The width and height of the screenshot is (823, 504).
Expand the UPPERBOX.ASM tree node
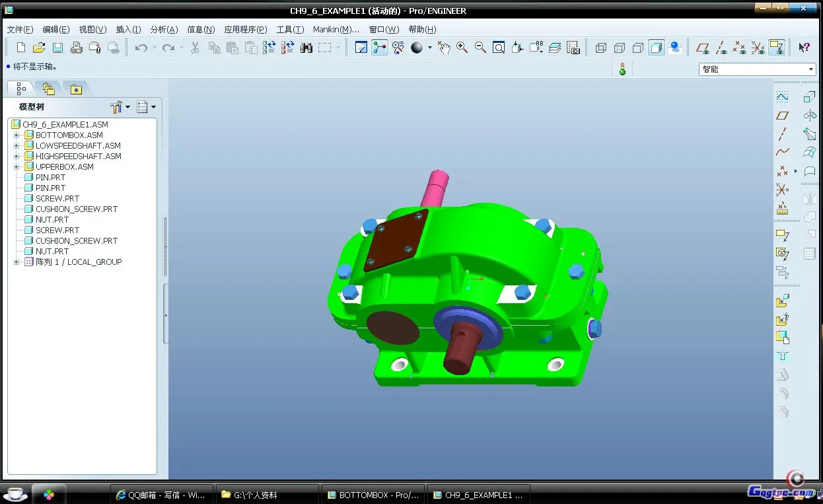17,167
